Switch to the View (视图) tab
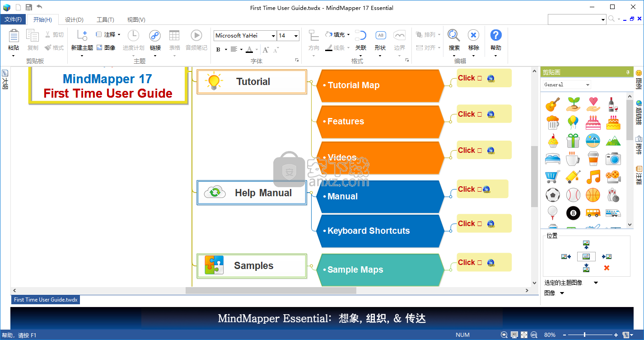This screenshot has height=340, width=644. point(136,19)
